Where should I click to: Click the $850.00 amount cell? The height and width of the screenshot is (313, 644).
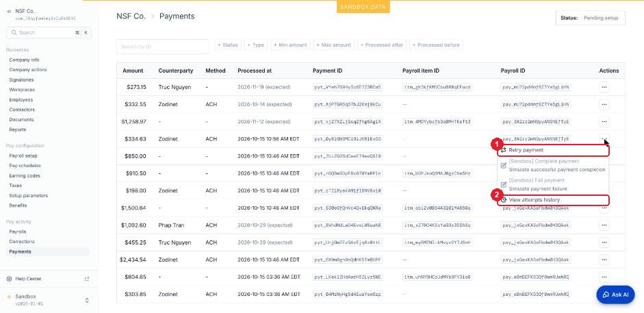tap(136, 156)
